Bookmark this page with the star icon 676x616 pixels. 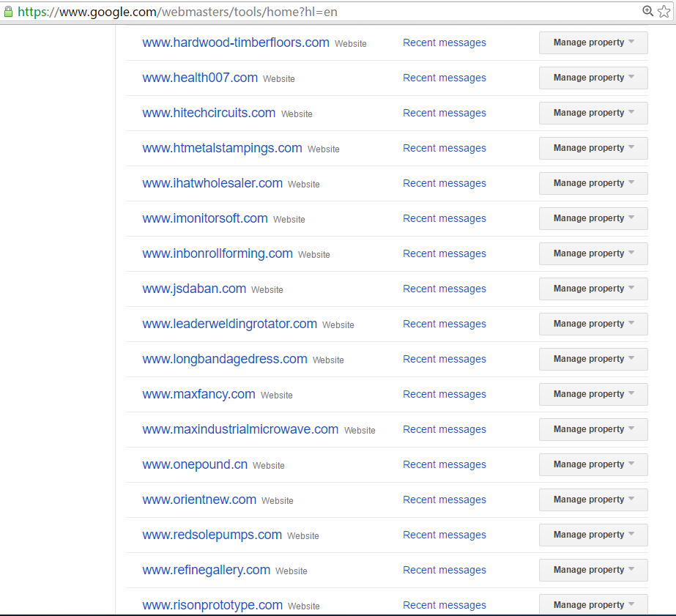point(664,11)
